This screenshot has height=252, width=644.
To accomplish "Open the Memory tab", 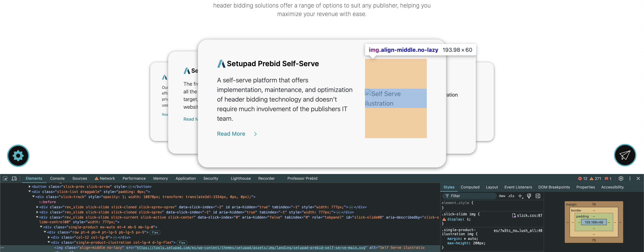I will [x=161, y=178].
